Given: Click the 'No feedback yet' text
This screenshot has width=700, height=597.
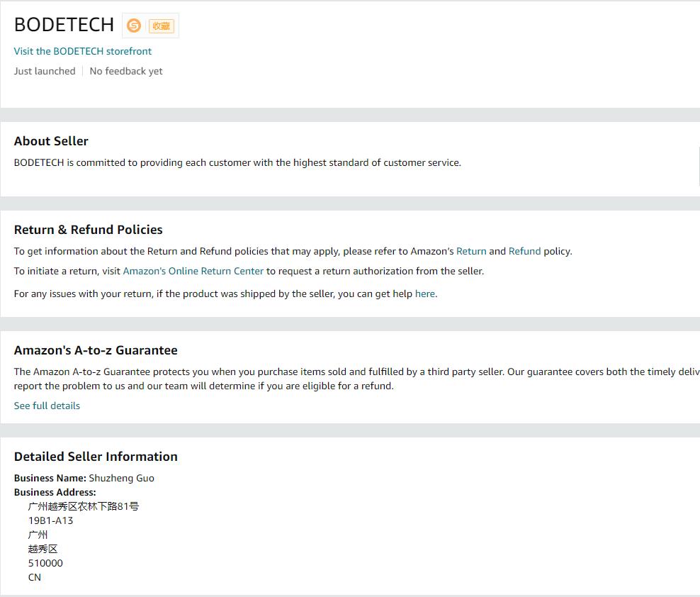Looking at the screenshot, I should [126, 71].
